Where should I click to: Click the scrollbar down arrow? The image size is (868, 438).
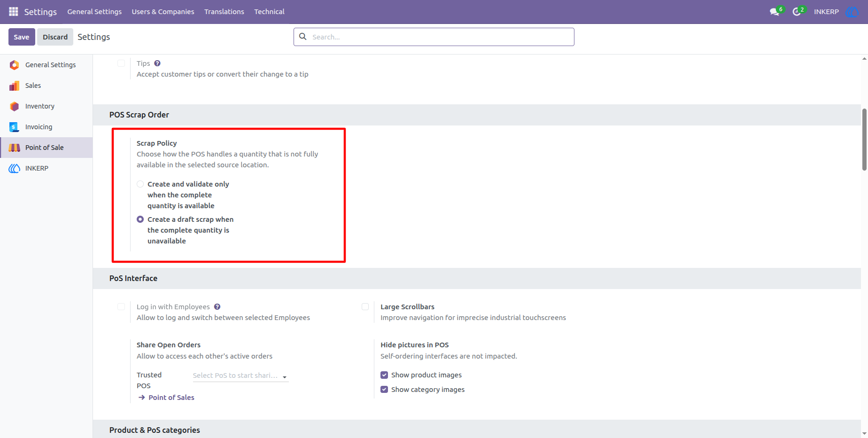coord(864,434)
